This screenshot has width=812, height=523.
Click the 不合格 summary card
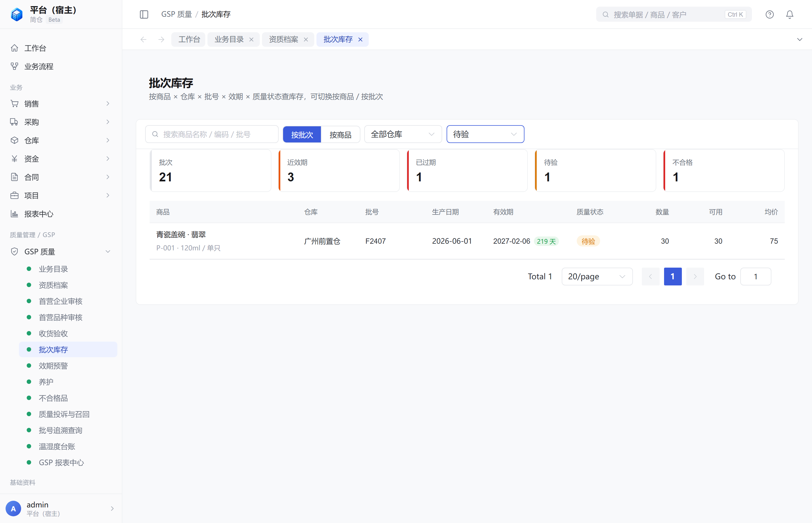pos(724,171)
